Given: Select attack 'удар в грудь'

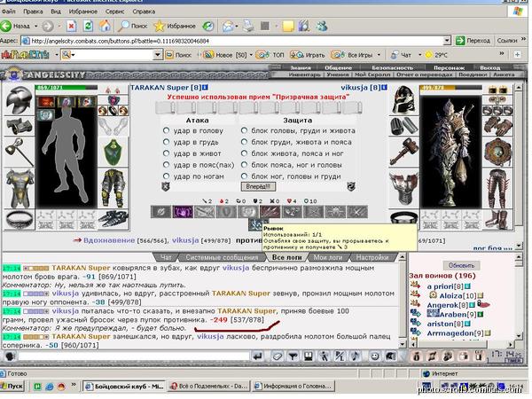Looking at the screenshot, I should pos(166,142).
